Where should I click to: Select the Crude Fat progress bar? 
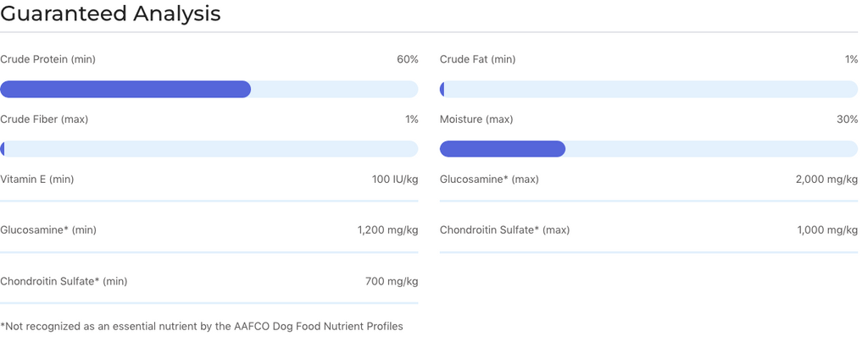[648, 89]
